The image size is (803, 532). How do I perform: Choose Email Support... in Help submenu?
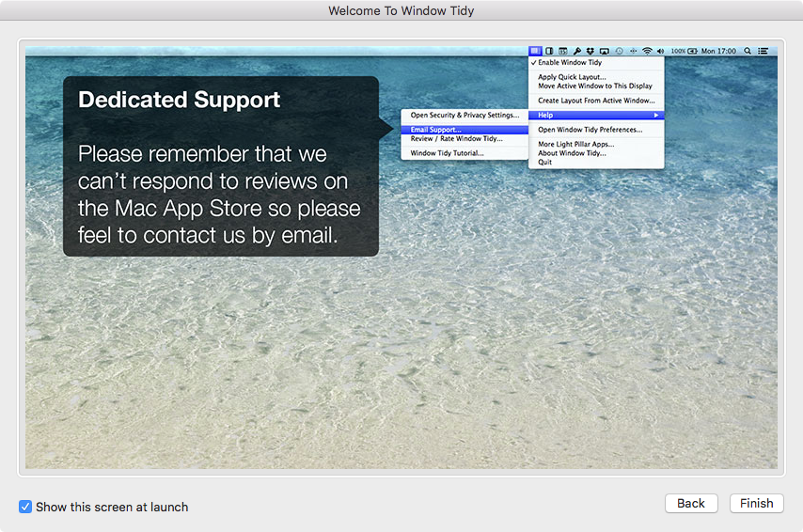pyautogui.click(x=464, y=130)
